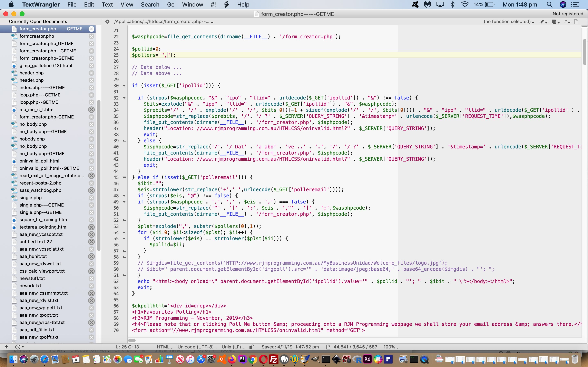Click the document proxy icon in navigation bar
The image size is (588, 367).
[x=576, y=22]
